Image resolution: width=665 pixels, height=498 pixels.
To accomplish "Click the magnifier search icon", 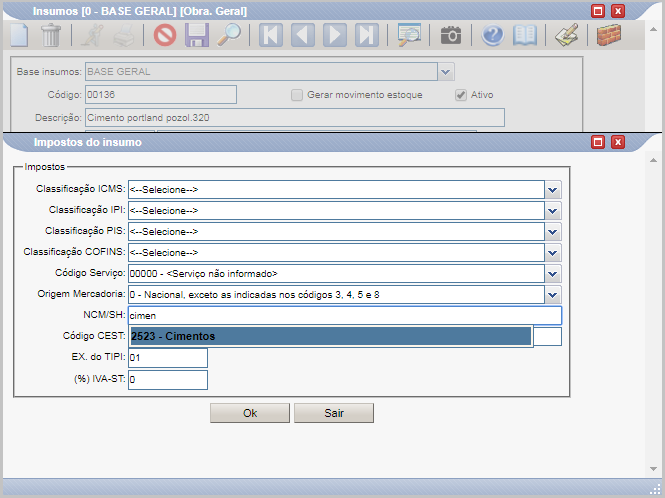I will [229, 35].
